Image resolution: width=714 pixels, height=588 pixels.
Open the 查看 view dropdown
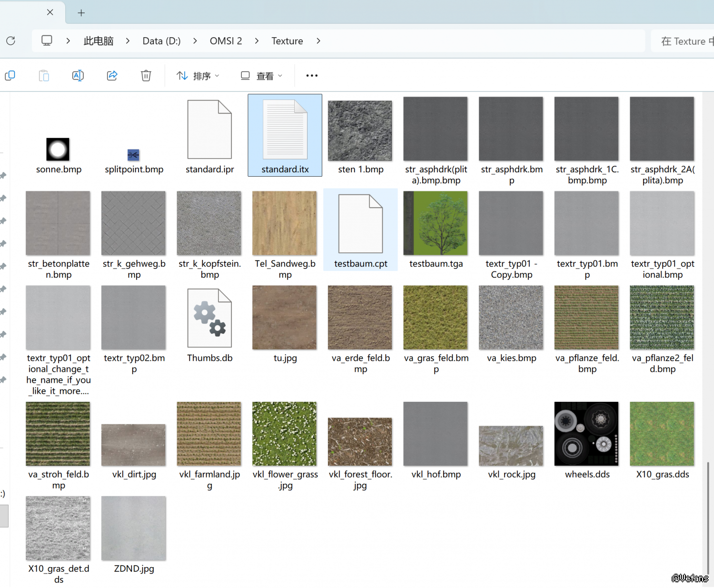(x=261, y=76)
